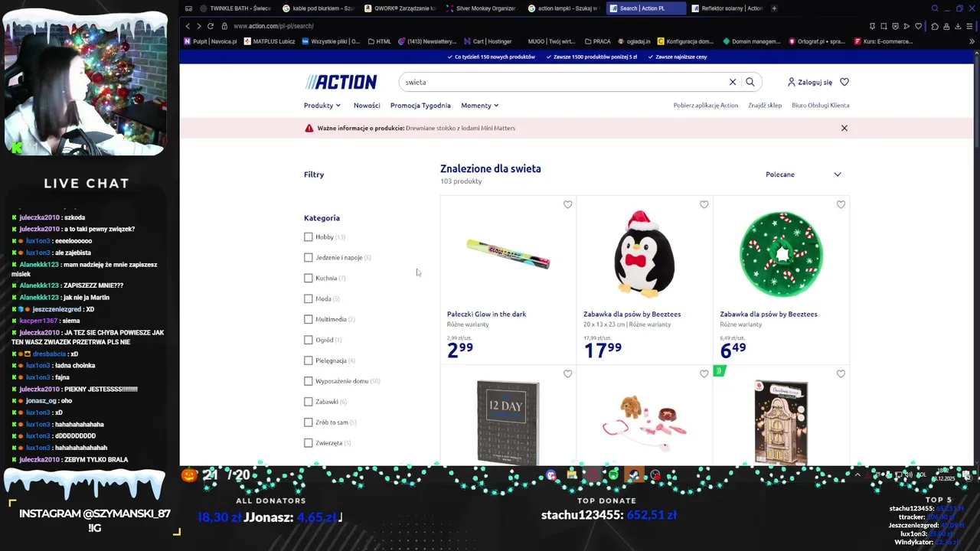Image resolution: width=980 pixels, height=551 pixels.
Task: Switch to the action lampki tab
Action: (x=564, y=8)
